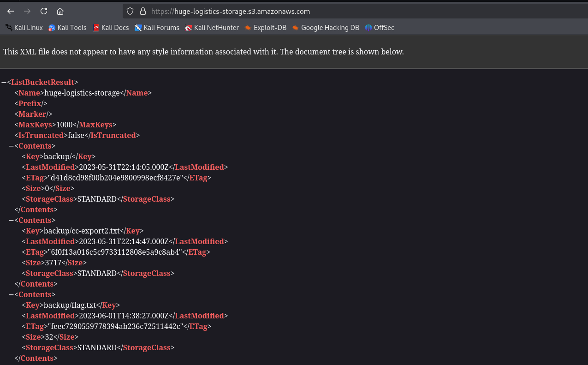Click the Key value 'backup/'
This screenshot has height=365, width=588.
pyautogui.click(x=57, y=156)
